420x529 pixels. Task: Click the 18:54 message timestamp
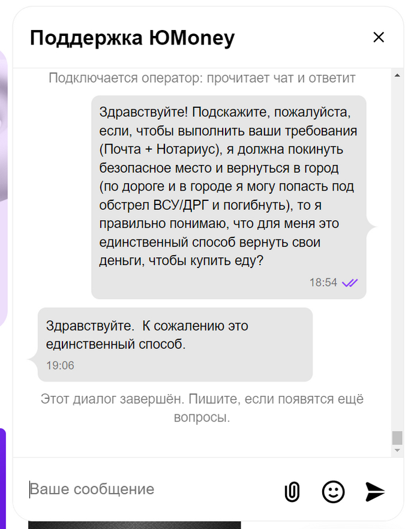coord(323,282)
